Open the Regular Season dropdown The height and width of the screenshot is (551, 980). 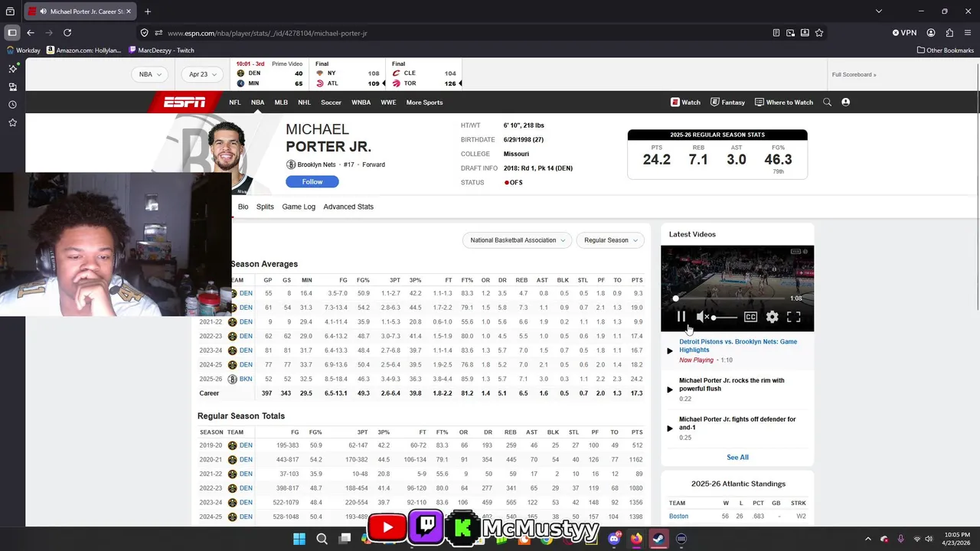[x=610, y=240]
